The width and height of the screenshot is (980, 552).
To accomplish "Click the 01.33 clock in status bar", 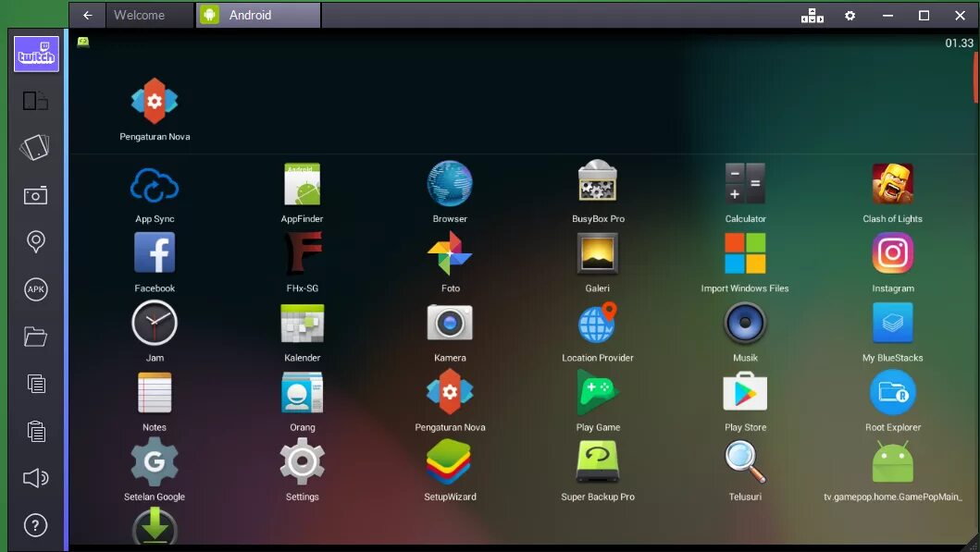I will point(959,43).
